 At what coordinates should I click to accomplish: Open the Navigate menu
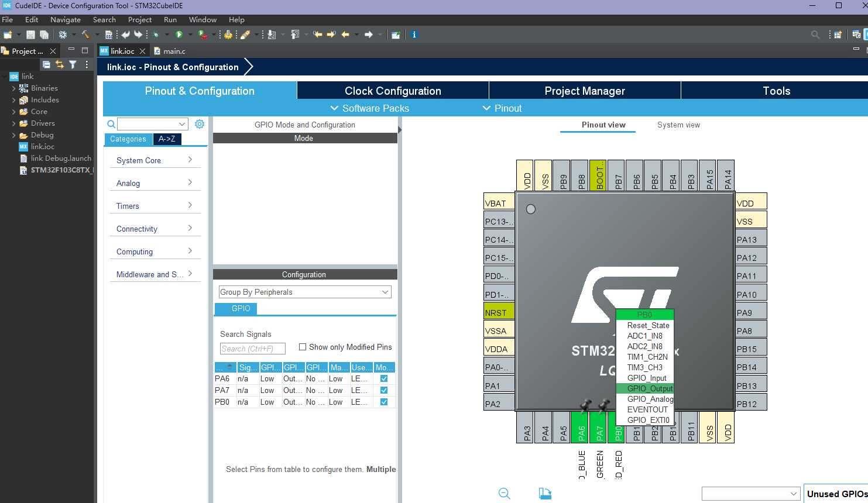(66, 19)
